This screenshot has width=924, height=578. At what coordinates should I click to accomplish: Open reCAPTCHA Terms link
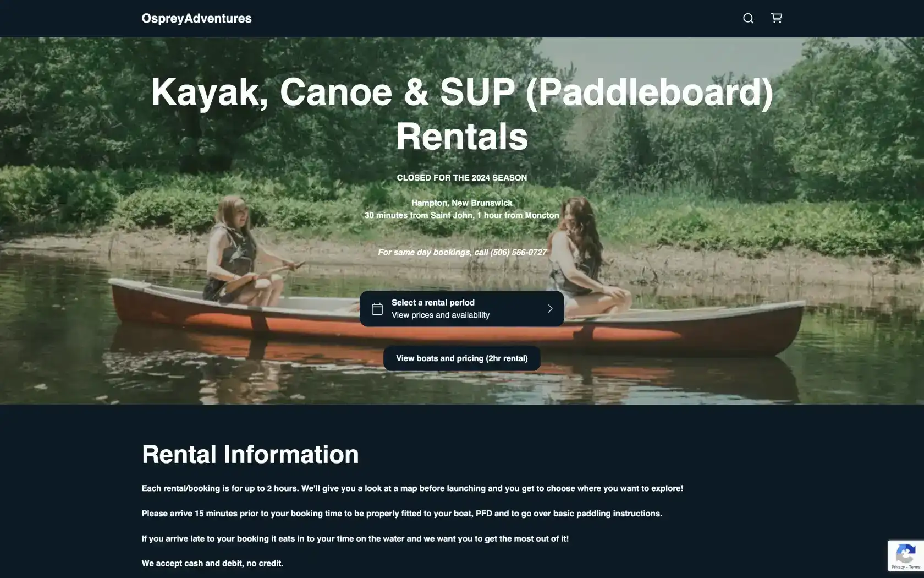(x=914, y=567)
